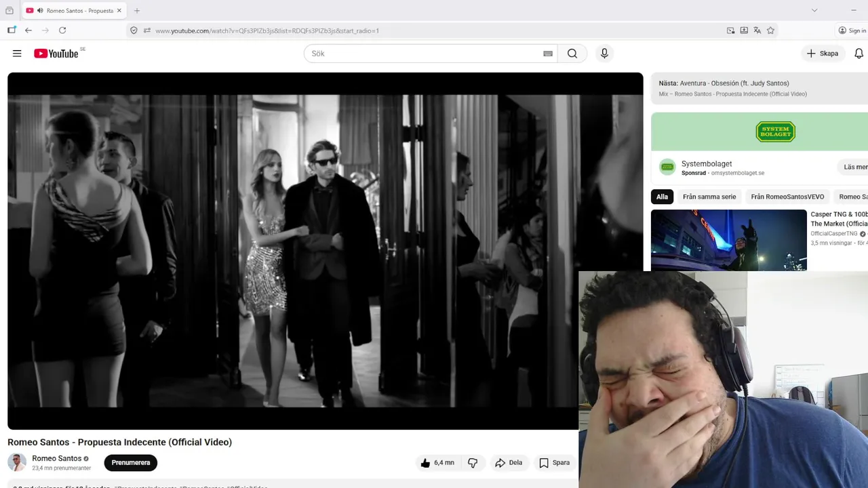Open a new browser tab

[x=137, y=11]
